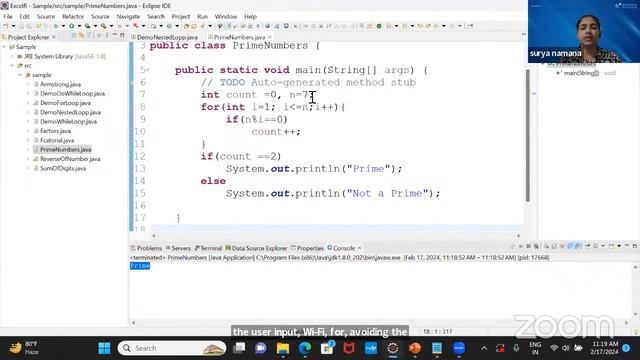Click the taskbar Search box
Image resolution: width=640 pixels, height=360 pixels.
[172, 348]
